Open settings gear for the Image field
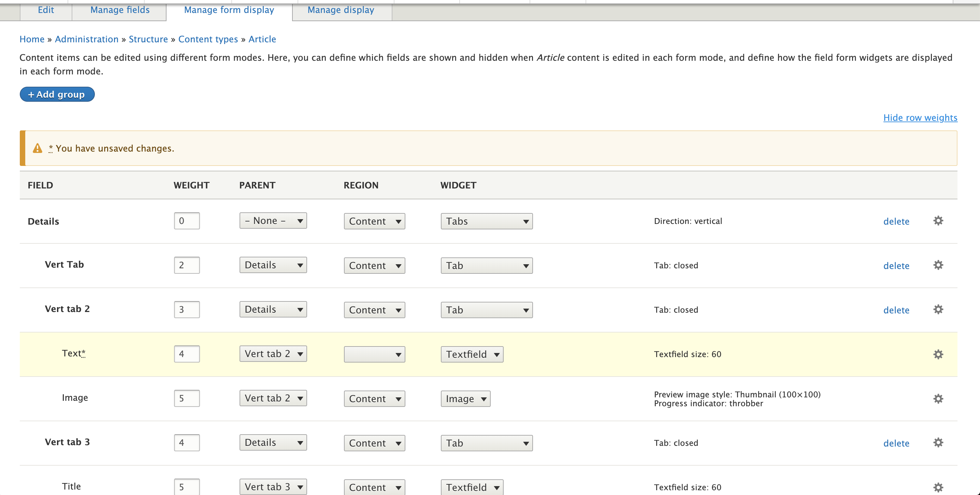Viewport: 980px width, 495px height. pos(938,398)
